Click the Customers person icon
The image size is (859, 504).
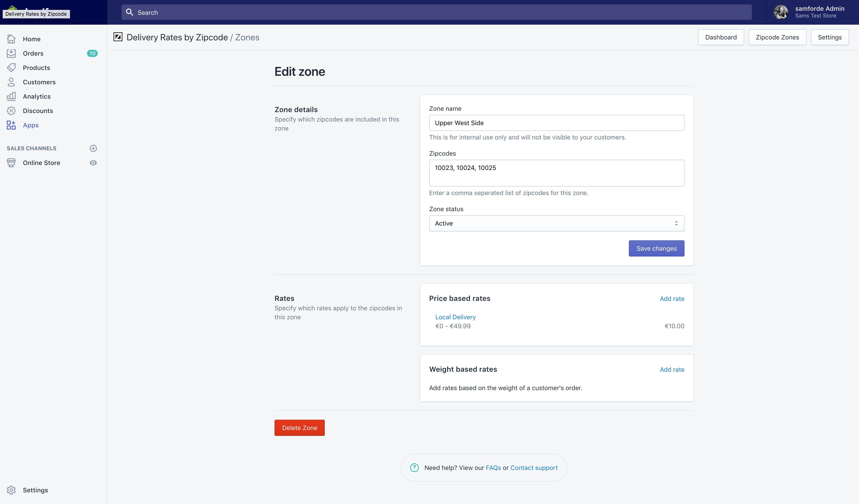pyautogui.click(x=11, y=82)
